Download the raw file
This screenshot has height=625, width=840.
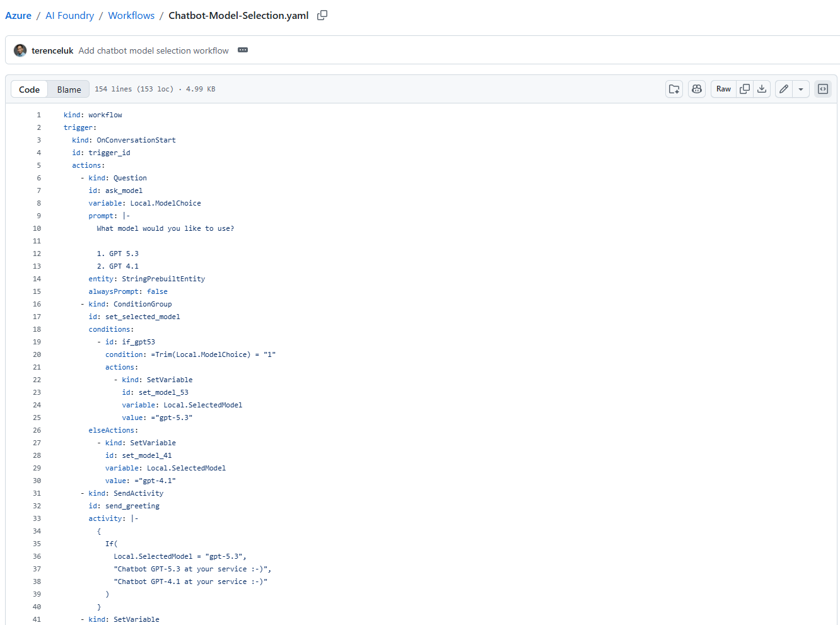click(762, 89)
